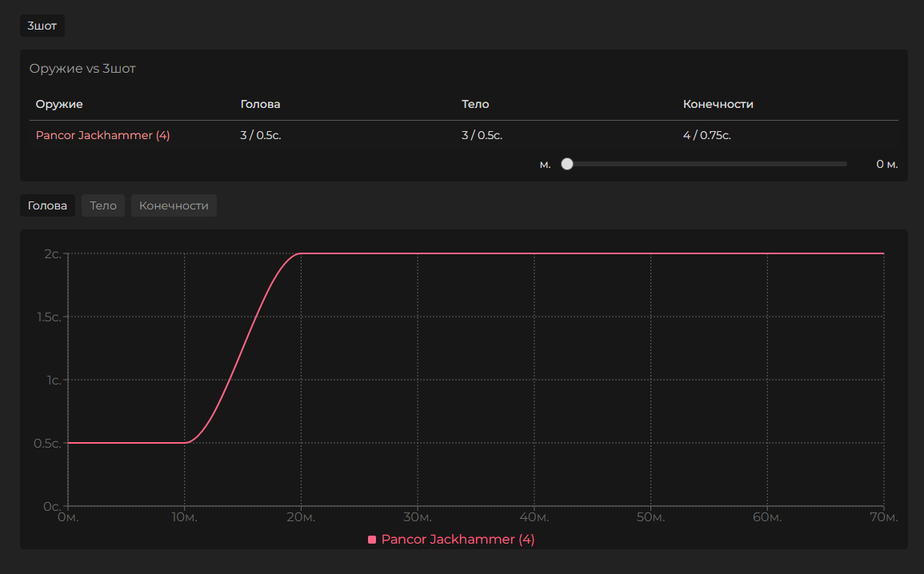Switch to the Тело chart tab

point(103,205)
